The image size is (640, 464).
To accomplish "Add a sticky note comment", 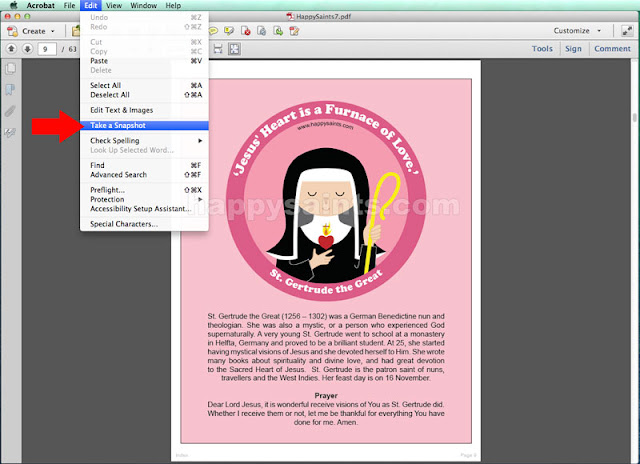I will point(213,31).
